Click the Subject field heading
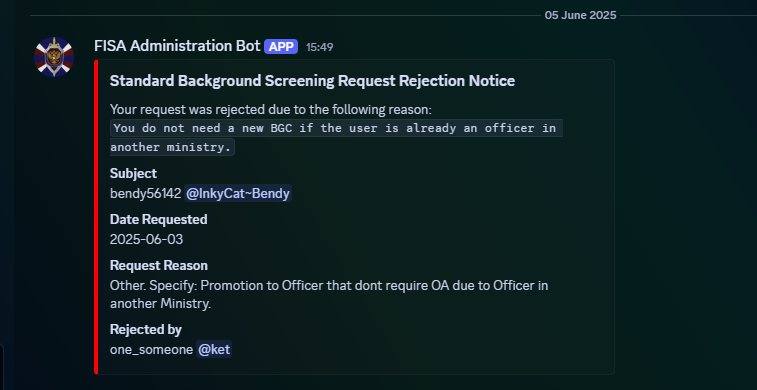The height and width of the screenshot is (390, 757). (133, 173)
